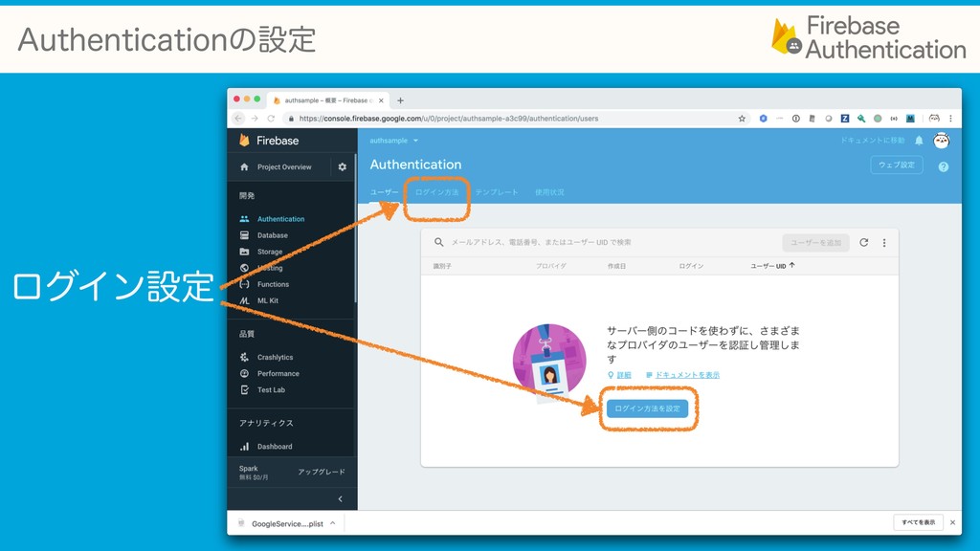Click ウェブ設定 button
Image resolution: width=980 pixels, height=551 pixels.
[x=896, y=165]
